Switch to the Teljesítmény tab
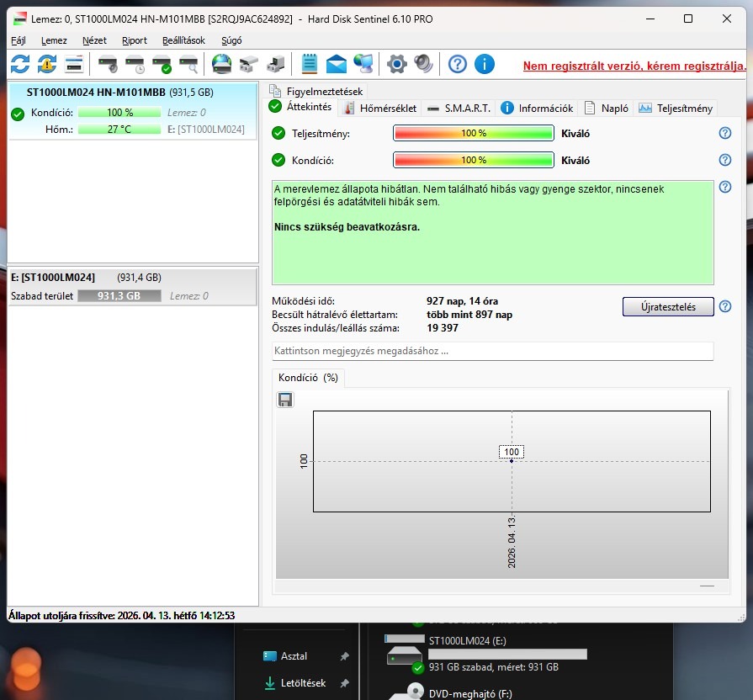Viewport: 753px width, 700px height. pos(676,109)
